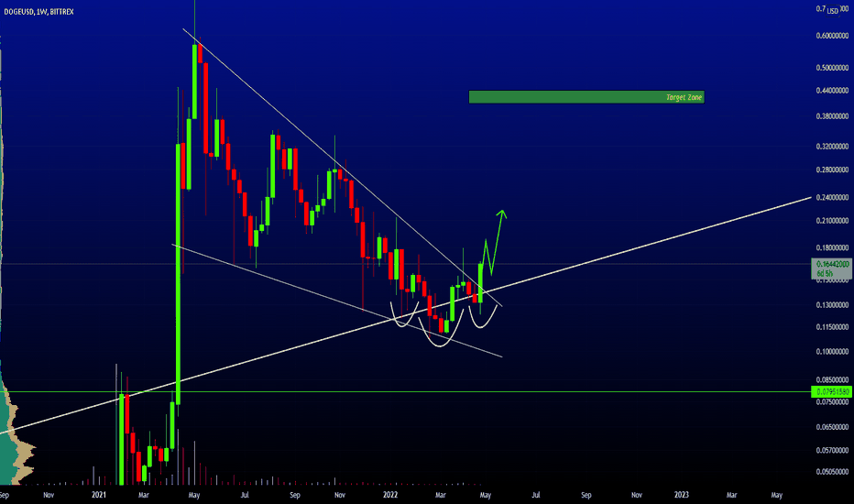Open the USD currency selector on price axis
854x504 pixels.
coord(832,11)
